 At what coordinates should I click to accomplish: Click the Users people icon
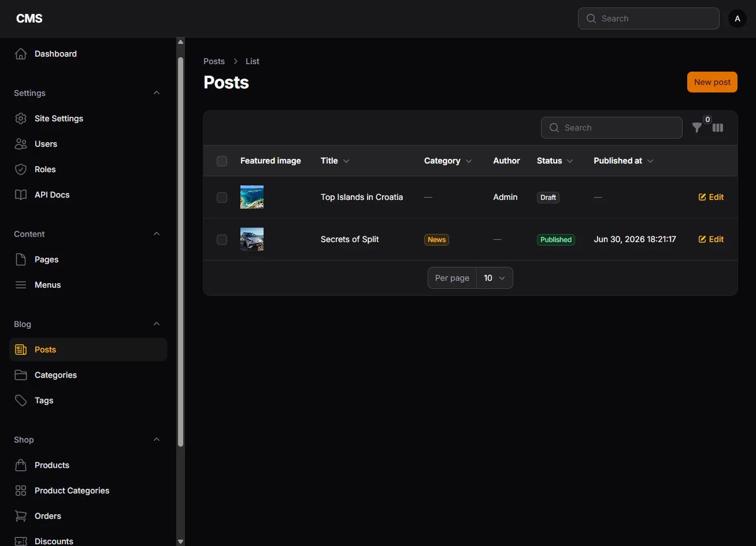point(21,144)
